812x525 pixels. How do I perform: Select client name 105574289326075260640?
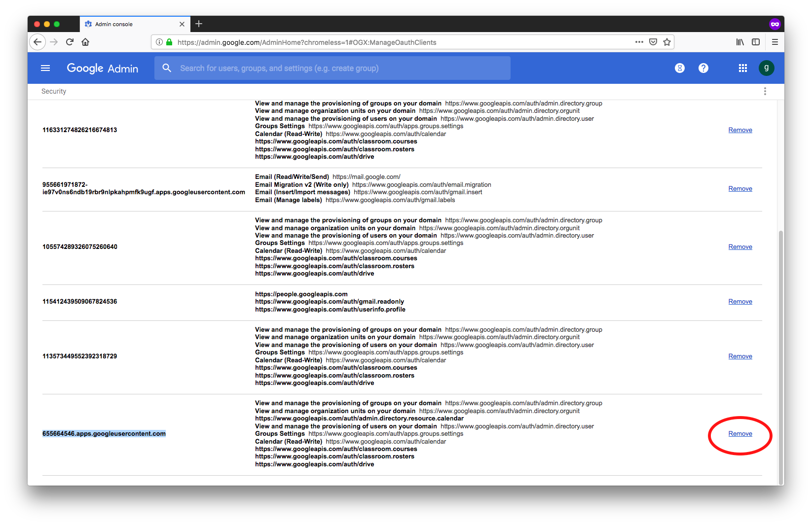point(80,247)
